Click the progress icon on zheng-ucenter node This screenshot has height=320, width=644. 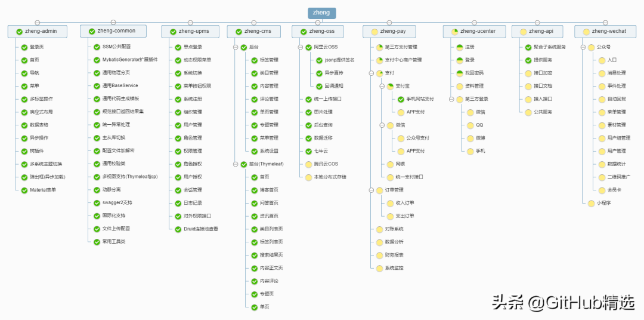coord(454,31)
